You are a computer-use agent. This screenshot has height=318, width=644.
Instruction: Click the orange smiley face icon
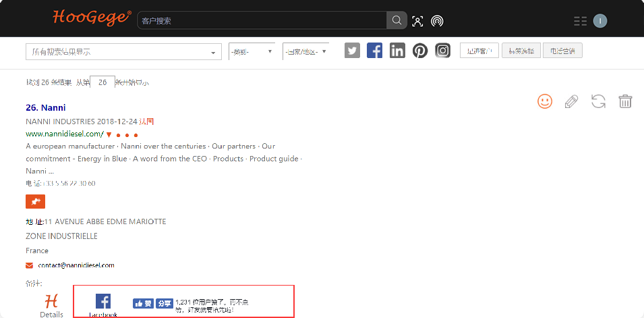[545, 101]
